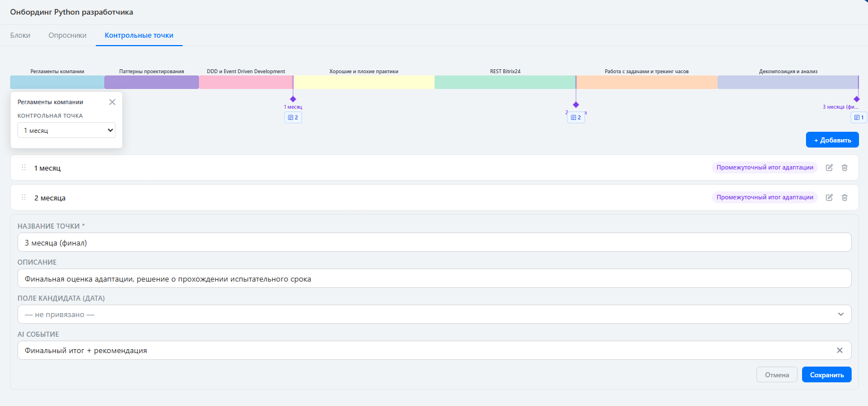Edit the "1 месяц" control point

pyautogui.click(x=829, y=168)
